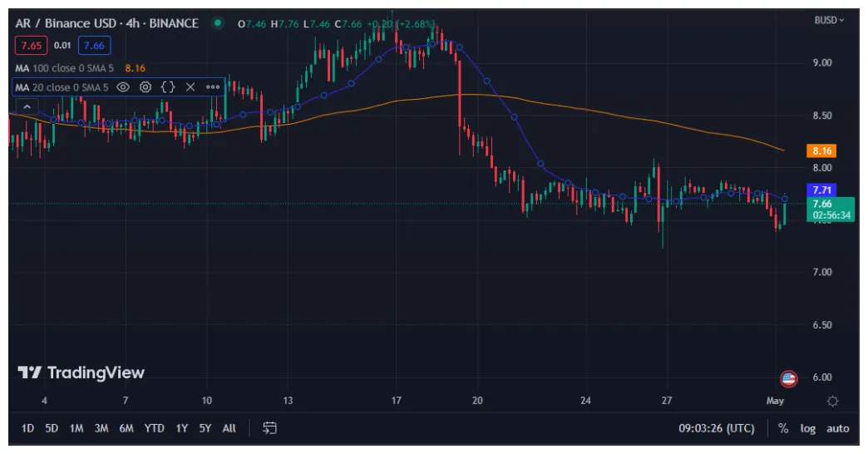Open BUSD currency dropdown
This screenshot has height=454, width=868.
[829, 21]
